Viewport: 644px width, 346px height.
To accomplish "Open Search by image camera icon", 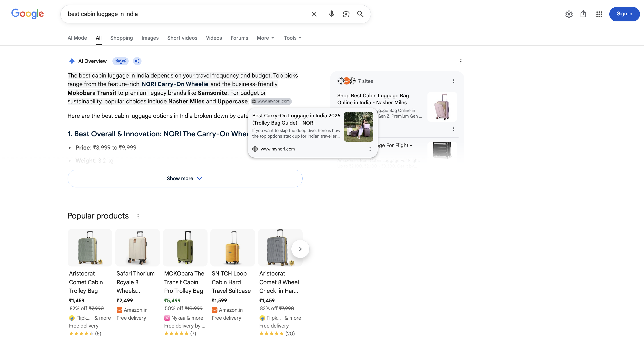I will 346,14.
